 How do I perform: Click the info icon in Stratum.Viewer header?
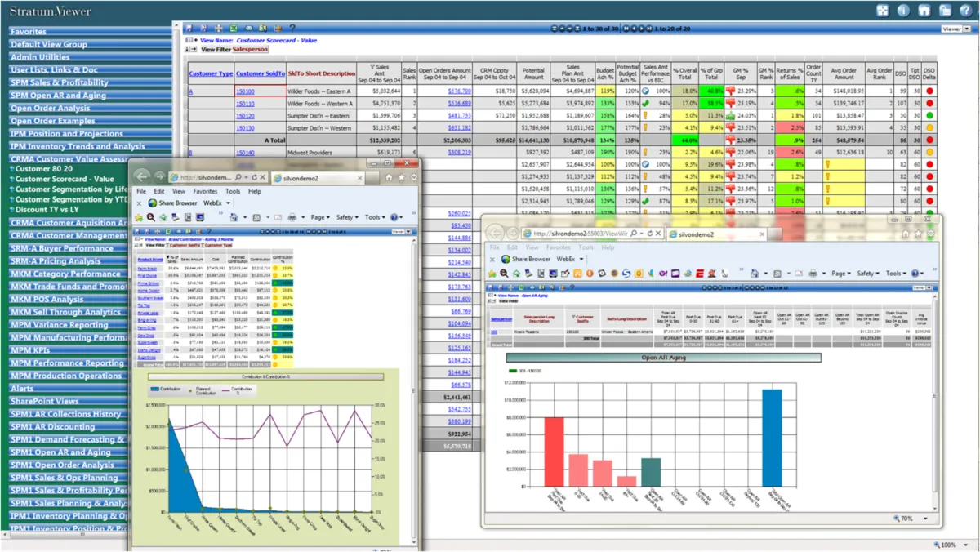coord(903,11)
